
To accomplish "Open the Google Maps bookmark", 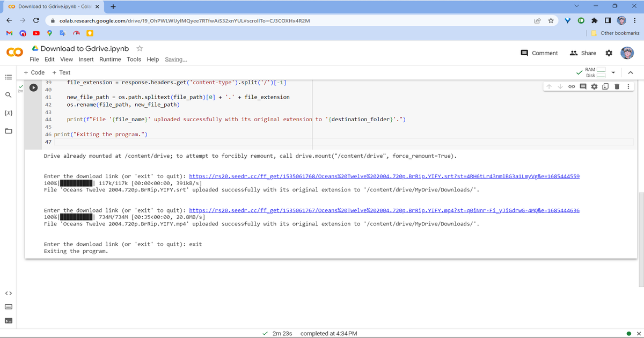I will (49, 33).
